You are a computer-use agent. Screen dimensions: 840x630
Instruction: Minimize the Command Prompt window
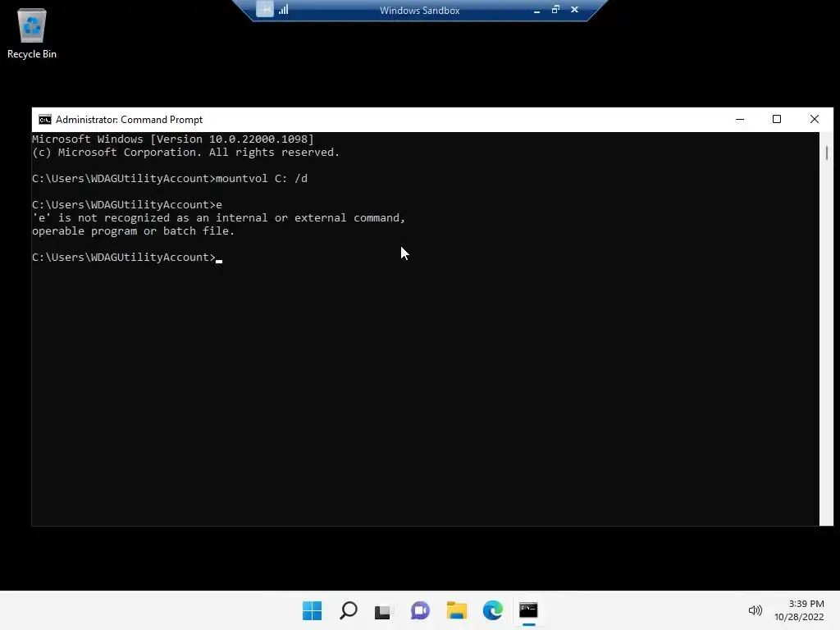[740, 120]
